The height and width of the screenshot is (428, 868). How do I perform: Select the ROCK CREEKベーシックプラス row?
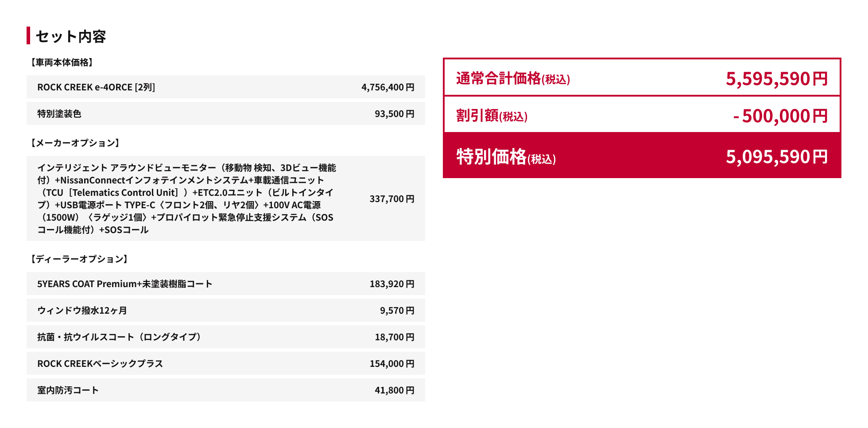pyautogui.click(x=226, y=363)
